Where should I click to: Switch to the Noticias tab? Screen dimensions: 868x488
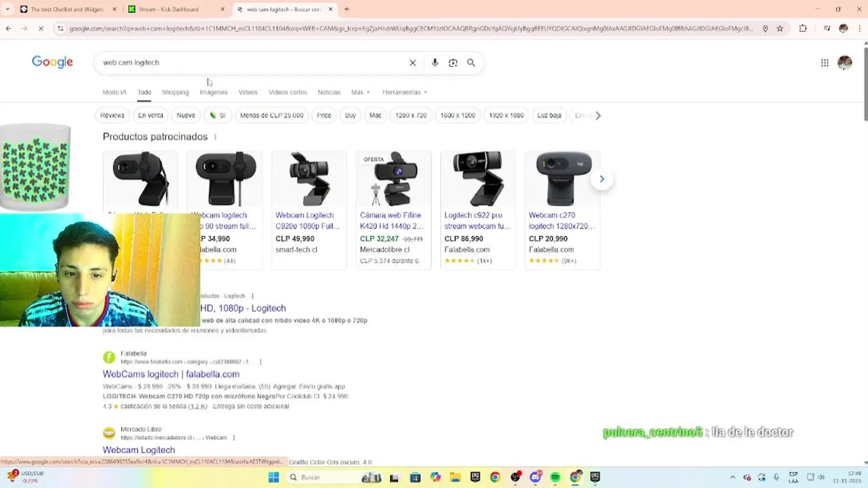(329, 92)
